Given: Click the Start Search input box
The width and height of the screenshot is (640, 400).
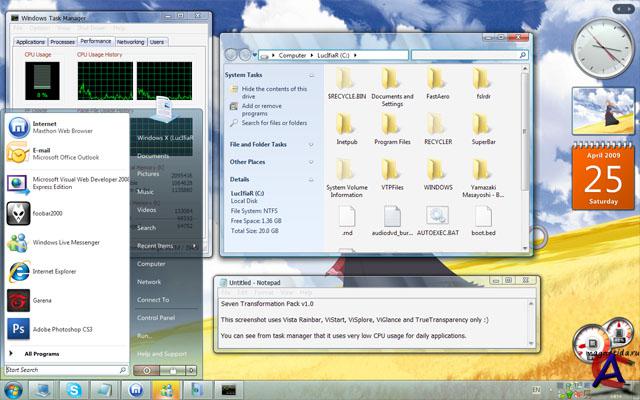Looking at the screenshot, I should [x=60, y=370].
